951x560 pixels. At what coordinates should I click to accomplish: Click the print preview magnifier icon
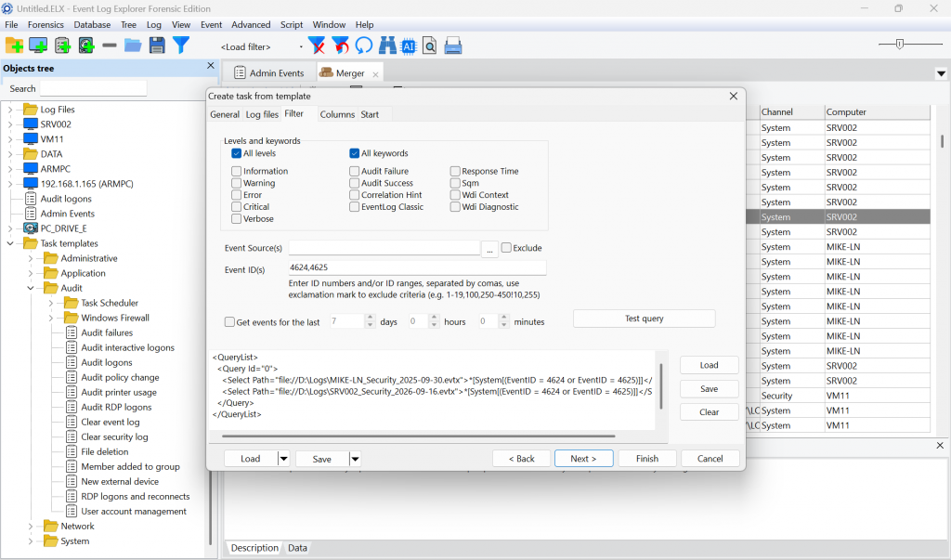[x=429, y=46]
